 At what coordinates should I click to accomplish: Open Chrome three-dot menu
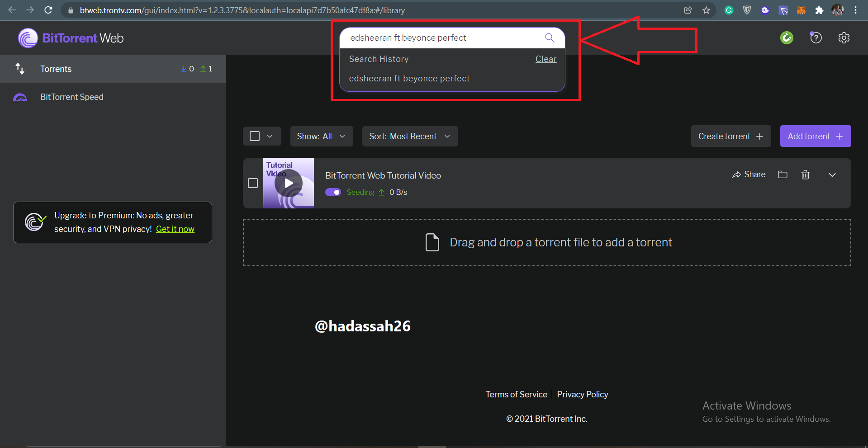[x=855, y=10]
